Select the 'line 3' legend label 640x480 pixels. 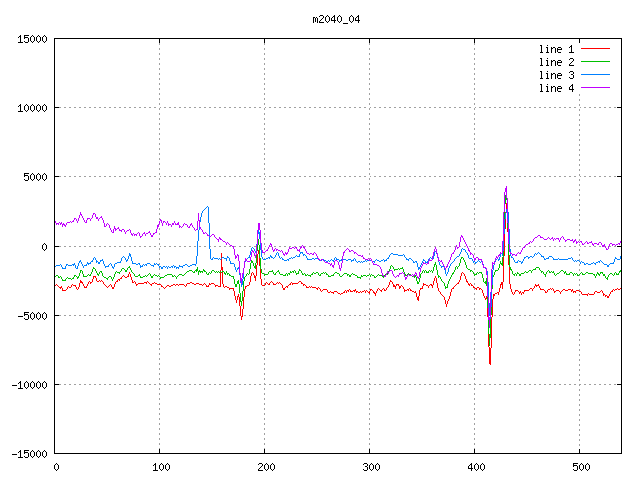(556, 75)
